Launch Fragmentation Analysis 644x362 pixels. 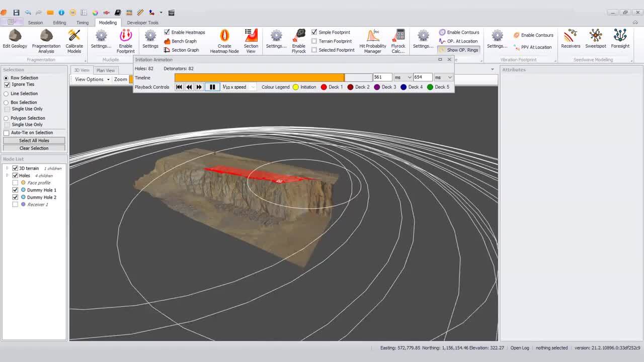(46, 41)
